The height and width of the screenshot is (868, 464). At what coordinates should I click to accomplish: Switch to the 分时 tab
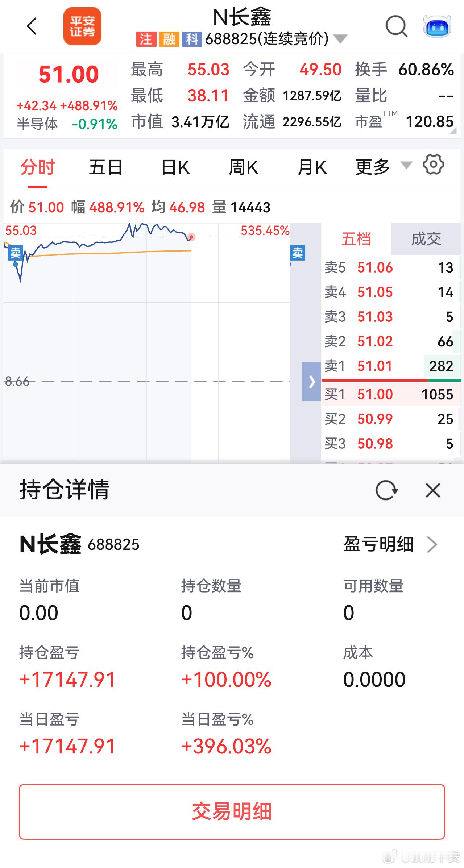(37, 167)
